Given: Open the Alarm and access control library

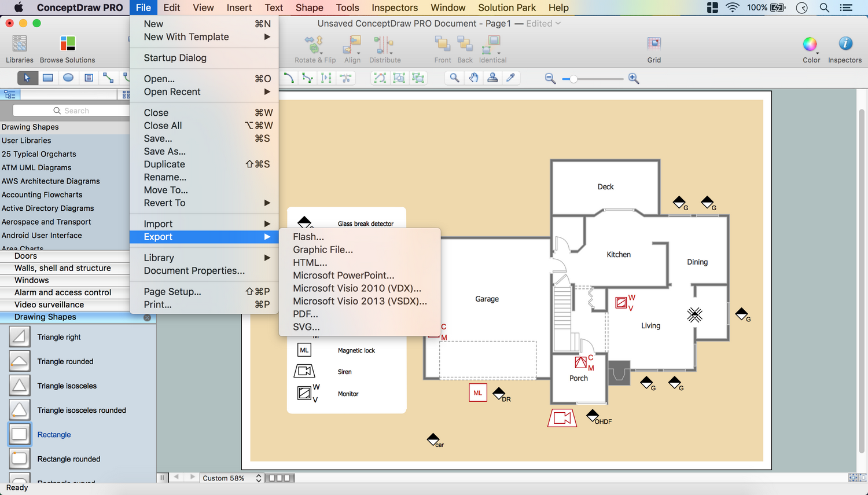Looking at the screenshot, I should pyautogui.click(x=62, y=292).
